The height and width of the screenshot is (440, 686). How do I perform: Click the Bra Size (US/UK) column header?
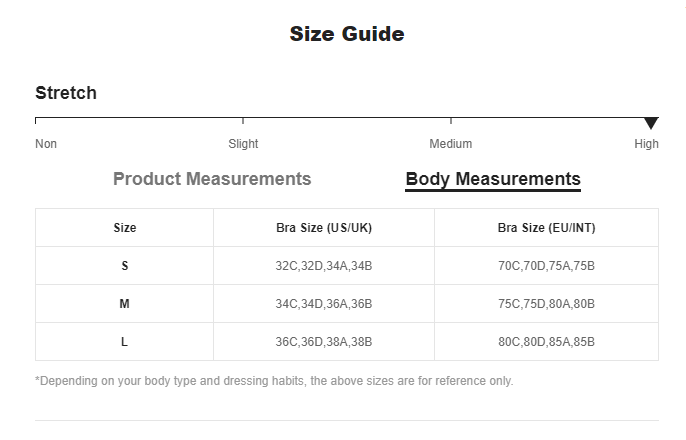point(324,228)
